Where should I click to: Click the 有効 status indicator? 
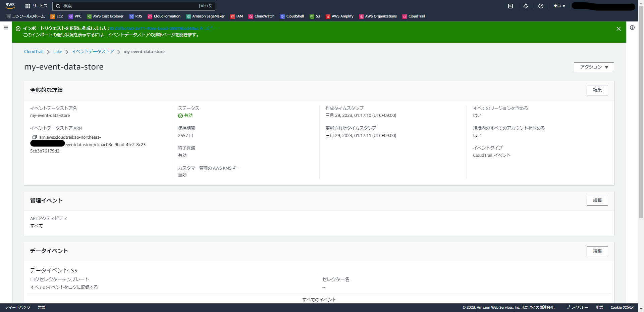185,116
